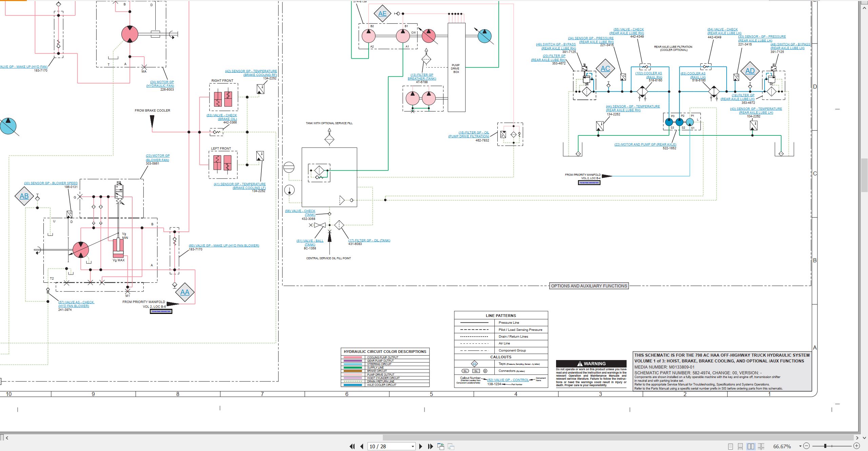
Task: Click the AB callout diamond
Action: pyautogui.click(x=24, y=196)
